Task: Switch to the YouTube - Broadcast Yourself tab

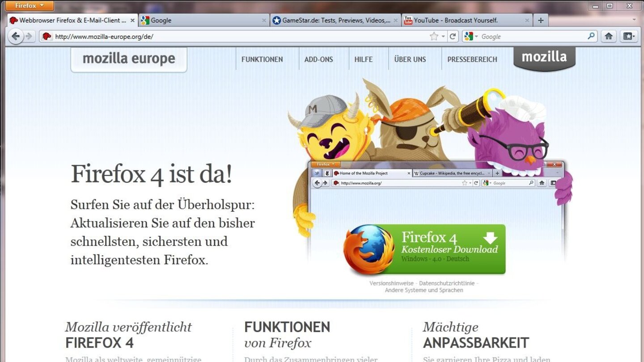Action: [x=467, y=21]
